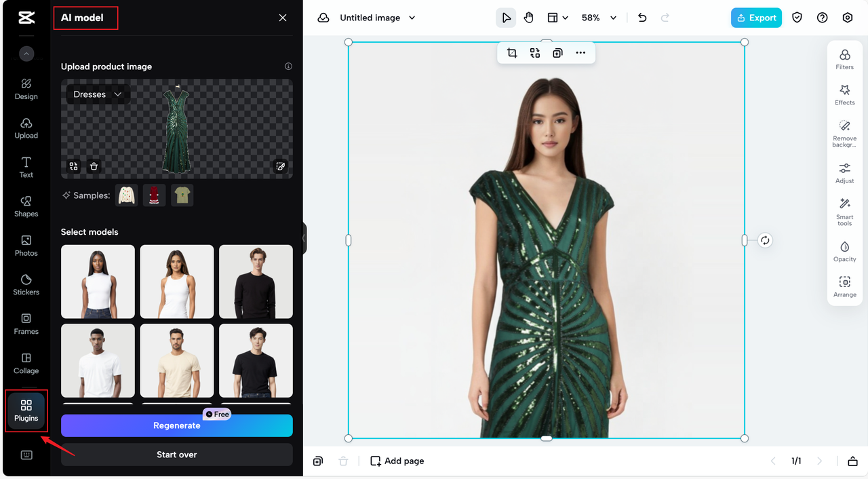
Task: Click the generated model image on canvas
Action: [547, 240]
